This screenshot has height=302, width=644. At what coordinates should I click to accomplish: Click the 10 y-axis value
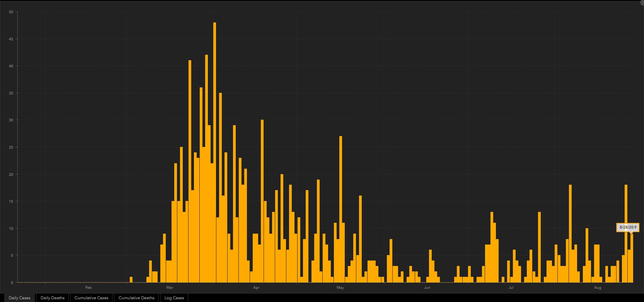click(11, 229)
